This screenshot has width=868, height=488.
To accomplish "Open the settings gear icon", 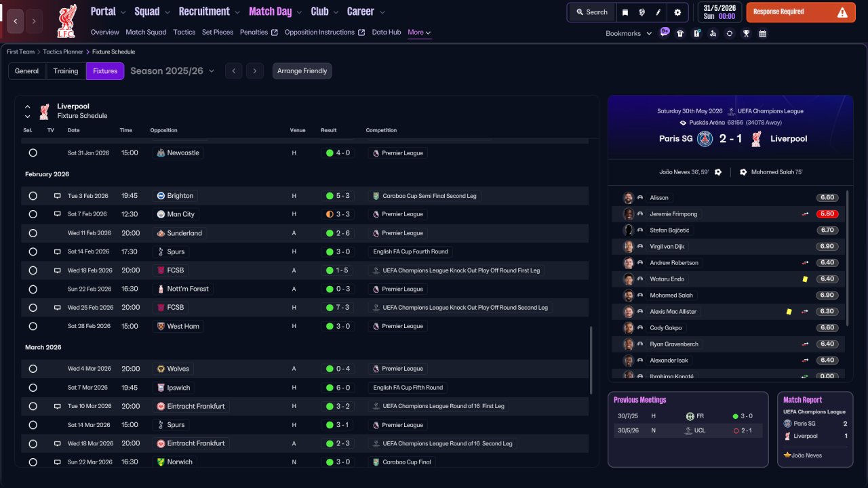I will point(677,12).
